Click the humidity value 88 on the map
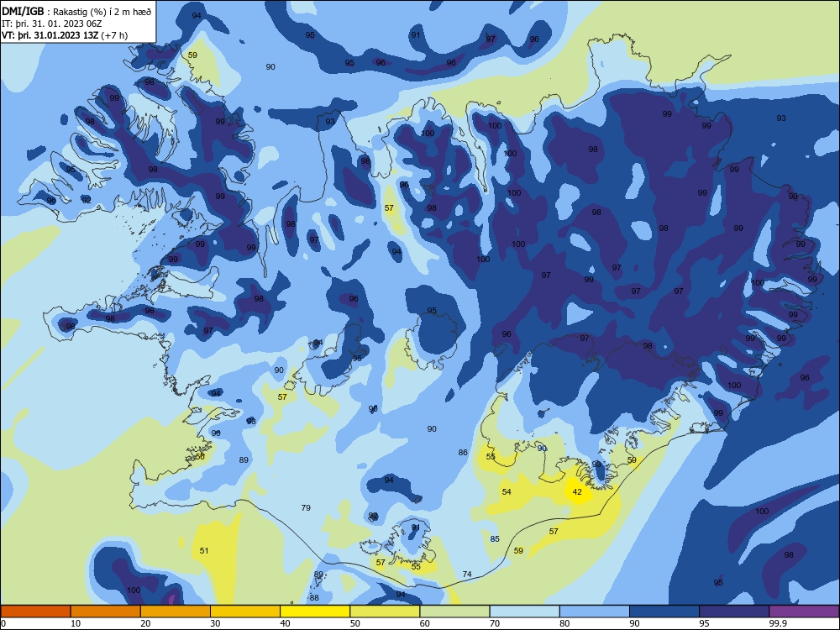The height and width of the screenshot is (630, 840). (x=314, y=598)
